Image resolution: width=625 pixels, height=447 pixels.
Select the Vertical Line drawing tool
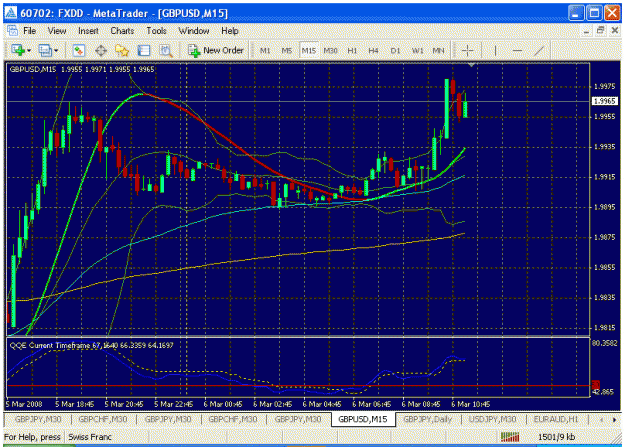pyautogui.click(x=495, y=51)
